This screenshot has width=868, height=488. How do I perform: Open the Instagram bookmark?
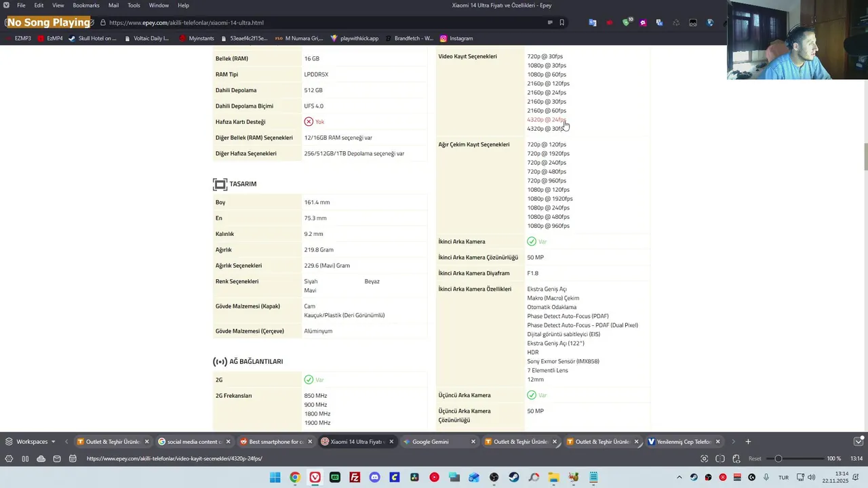[456, 39]
